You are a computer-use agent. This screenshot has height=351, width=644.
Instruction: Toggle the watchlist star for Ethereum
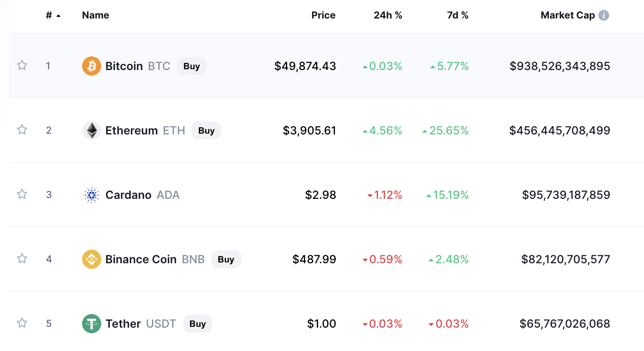[22, 130]
